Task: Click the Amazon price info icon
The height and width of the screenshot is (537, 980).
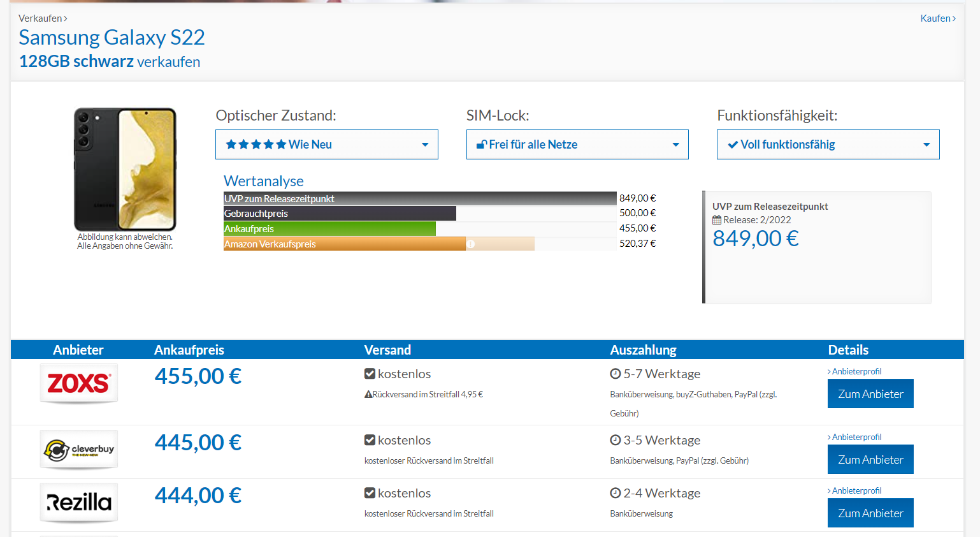Action: coord(470,244)
